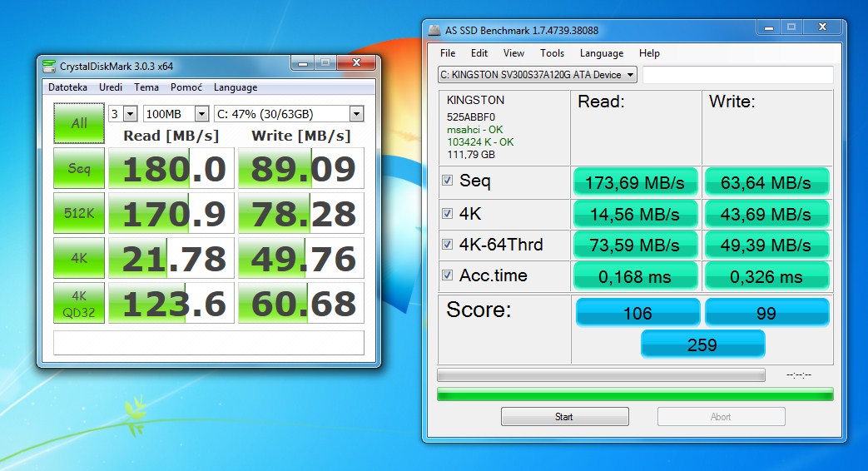Expand the 100MB test size dropdown
868x471 pixels.
tap(176, 114)
